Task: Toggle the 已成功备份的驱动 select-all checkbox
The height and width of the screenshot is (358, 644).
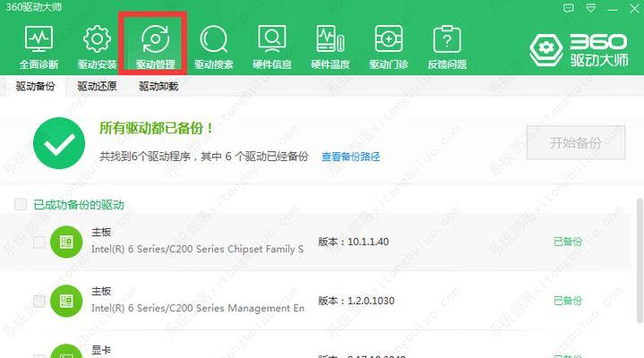Action: pyautogui.click(x=21, y=204)
